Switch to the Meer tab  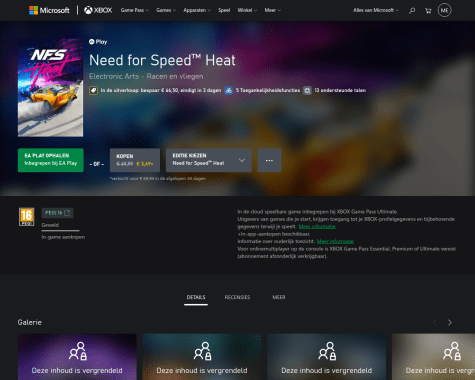(x=279, y=297)
